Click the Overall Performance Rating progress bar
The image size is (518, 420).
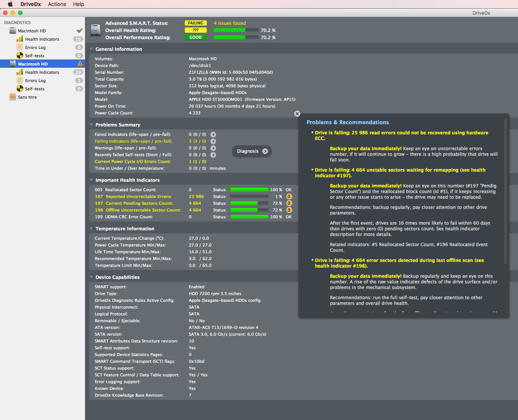point(236,37)
